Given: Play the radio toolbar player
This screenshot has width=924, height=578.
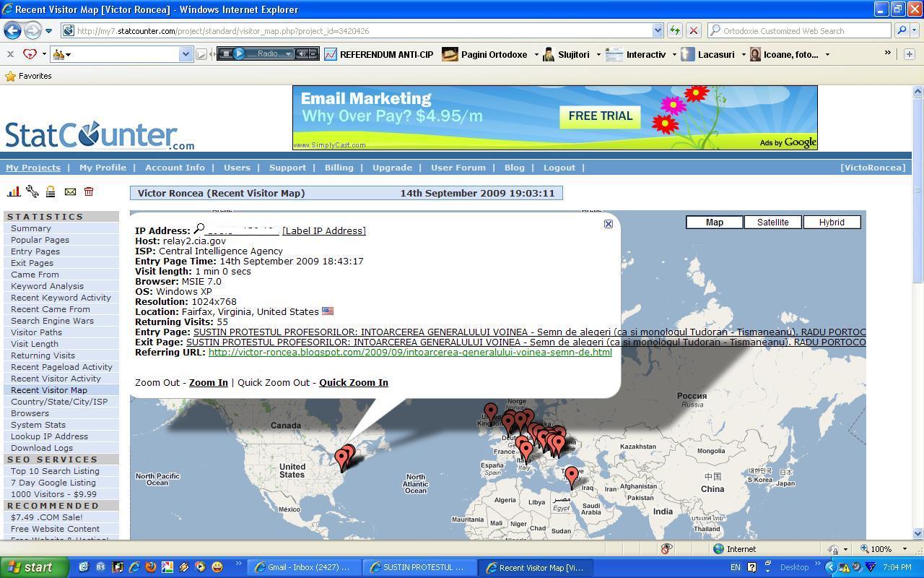Looking at the screenshot, I should point(240,53).
